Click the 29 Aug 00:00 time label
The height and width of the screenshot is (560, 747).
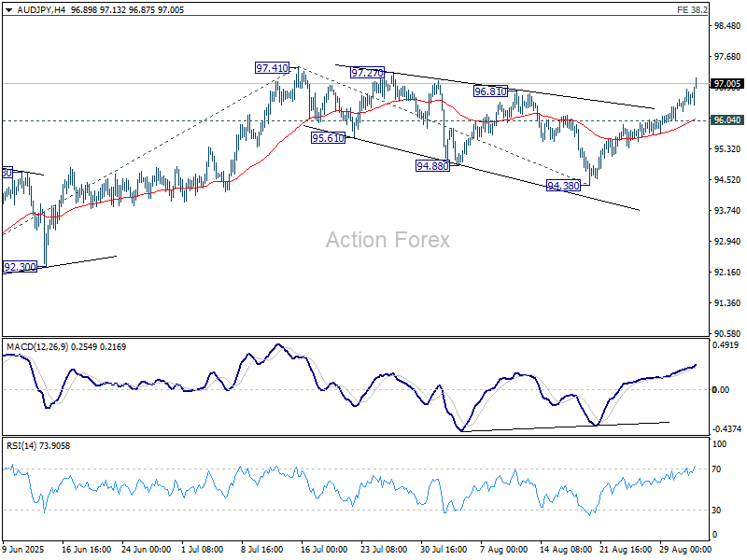[684, 550]
